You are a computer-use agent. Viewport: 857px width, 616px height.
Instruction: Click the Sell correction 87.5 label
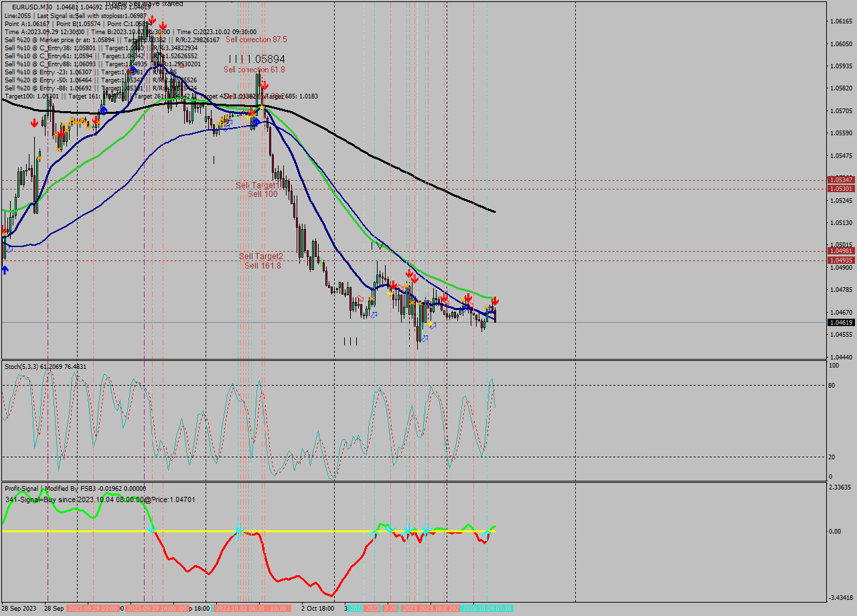[x=256, y=40]
